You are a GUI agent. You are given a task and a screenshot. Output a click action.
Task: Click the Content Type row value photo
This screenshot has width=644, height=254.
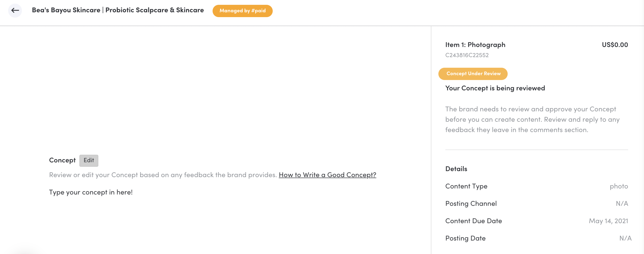coord(619,186)
